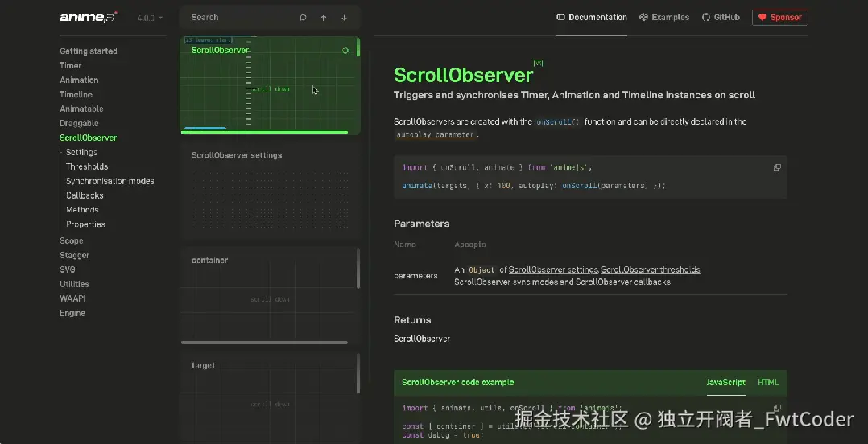Switch code example to JavaScript tab
The height and width of the screenshot is (444, 868).
point(725,382)
